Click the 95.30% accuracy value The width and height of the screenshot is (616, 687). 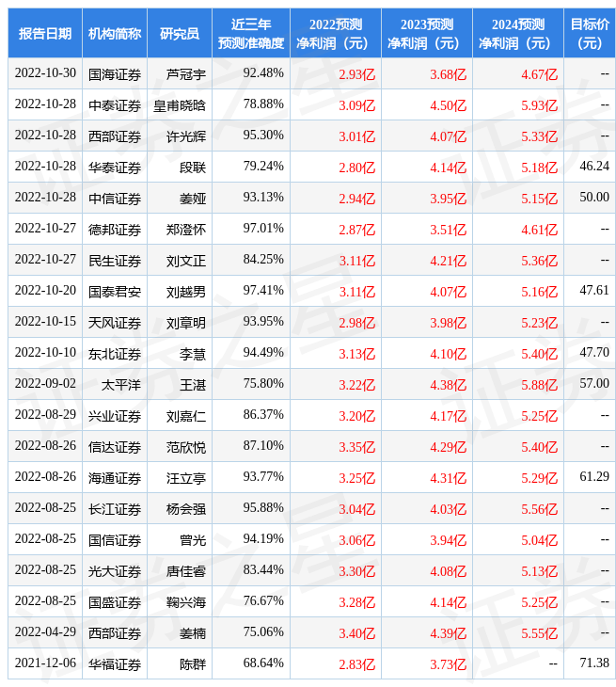[263, 136]
